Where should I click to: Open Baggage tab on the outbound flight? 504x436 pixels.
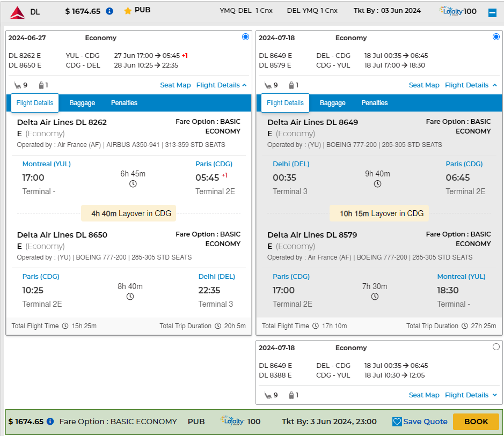(82, 103)
